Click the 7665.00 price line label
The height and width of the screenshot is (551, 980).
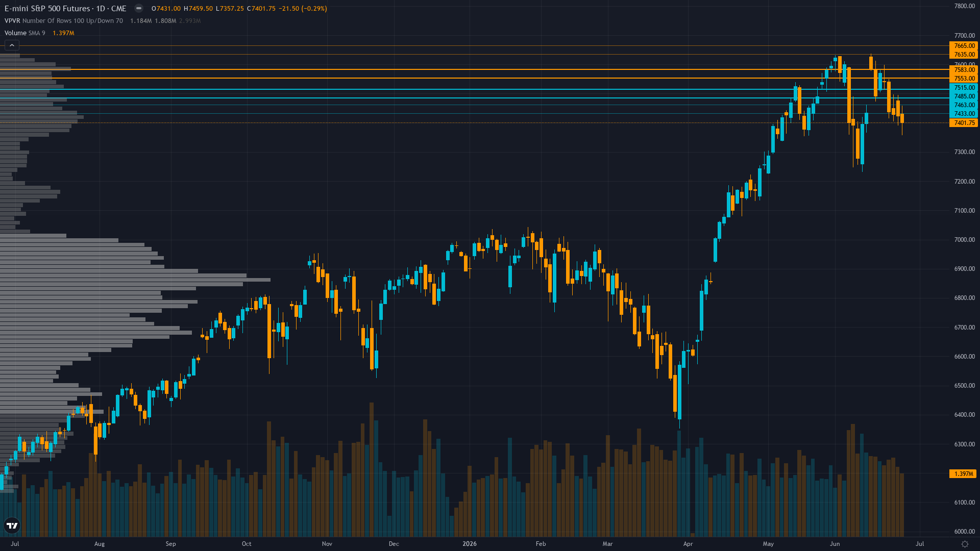click(x=964, y=45)
